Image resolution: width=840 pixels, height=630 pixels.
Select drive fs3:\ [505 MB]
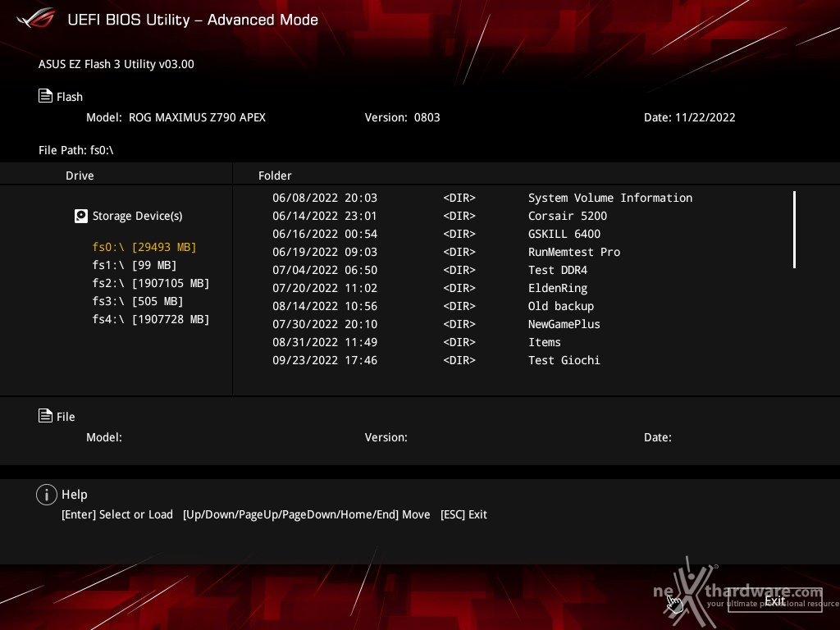point(138,301)
